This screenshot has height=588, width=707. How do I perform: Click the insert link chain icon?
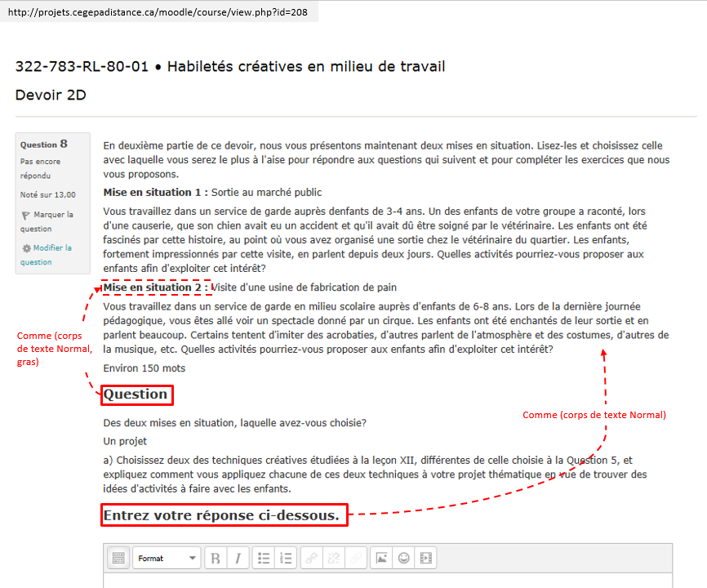click(x=311, y=559)
